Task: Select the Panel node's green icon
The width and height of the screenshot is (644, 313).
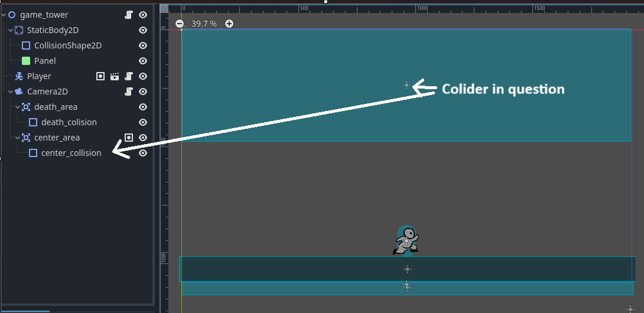Action: [x=26, y=61]
